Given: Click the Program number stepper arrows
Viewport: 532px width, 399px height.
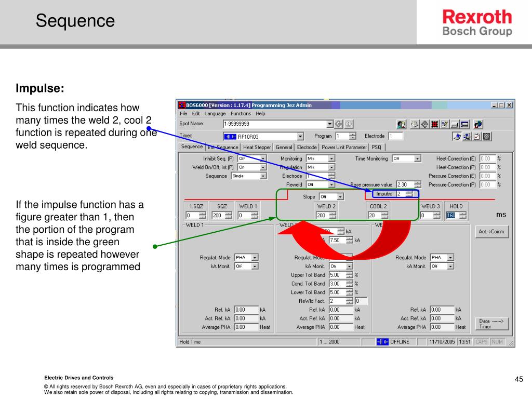Looking at the screenshot, I should coord(353,137).
